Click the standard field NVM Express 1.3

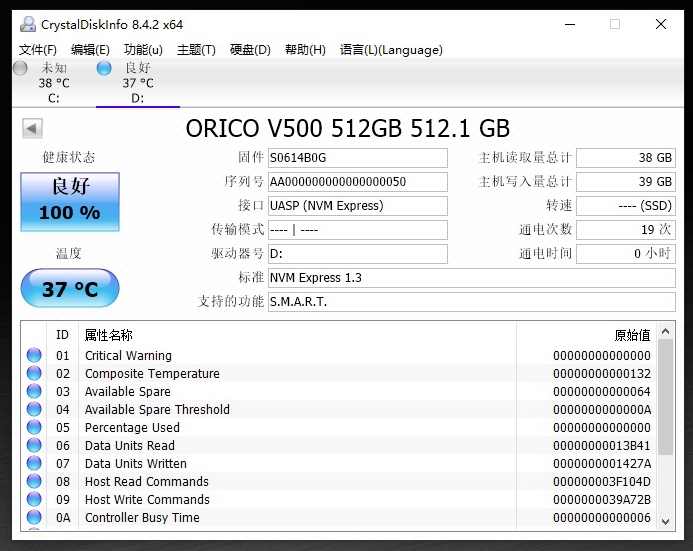pos(472,278)
